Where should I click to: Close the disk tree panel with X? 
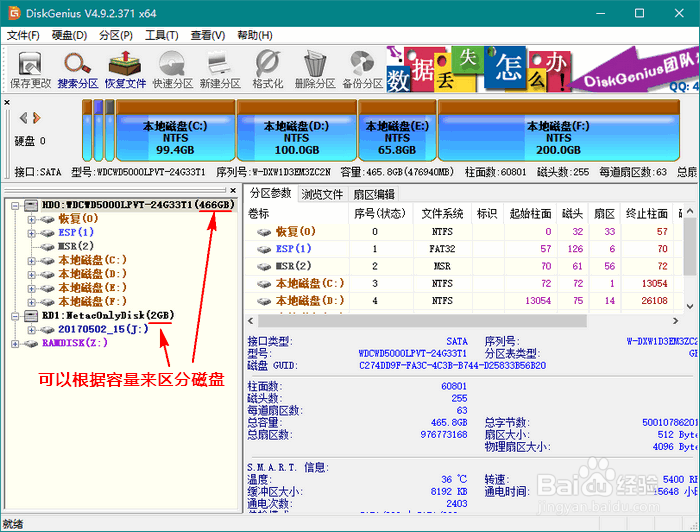[x=233, y=190]
